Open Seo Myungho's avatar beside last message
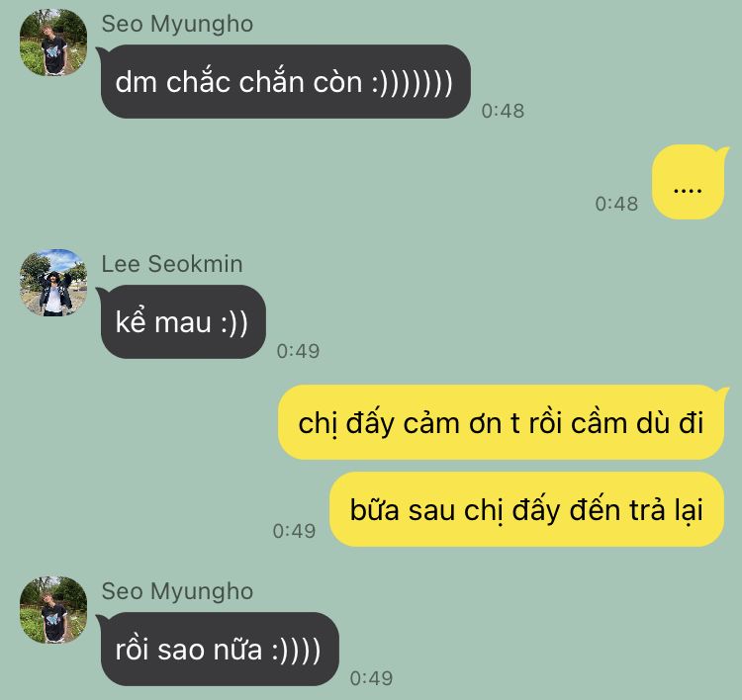This screenshot has height=700, width=742. (x=53, y=610)
